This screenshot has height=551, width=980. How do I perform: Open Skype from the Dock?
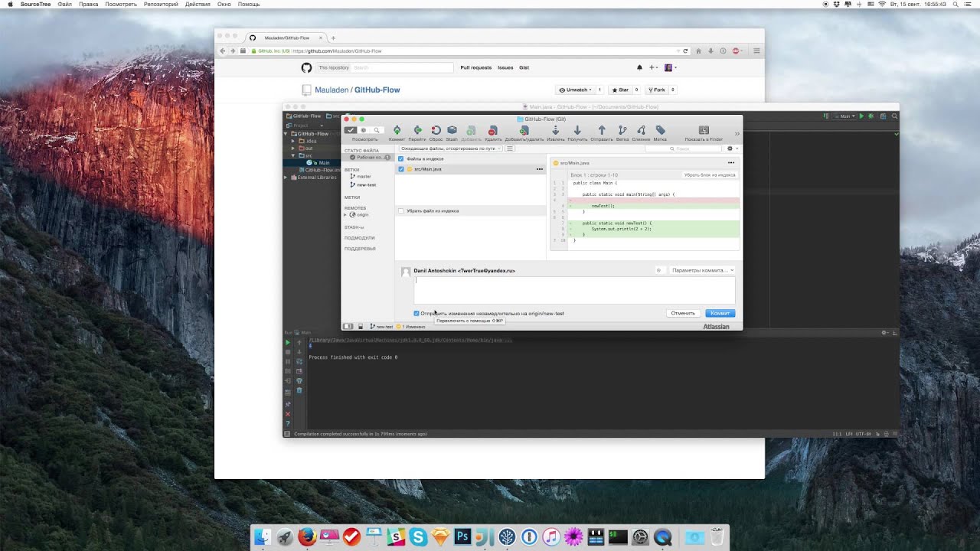418,537
